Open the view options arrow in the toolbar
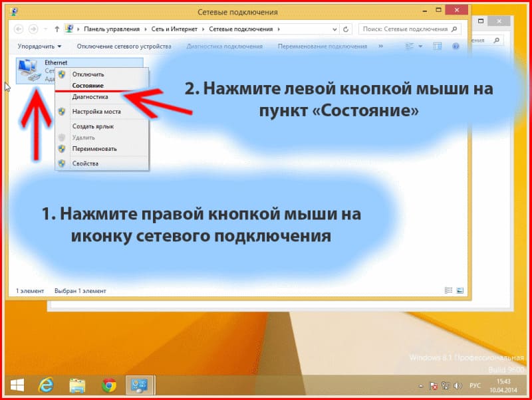The height and width of the screenshot is (400, 532). tap(420, 46)
